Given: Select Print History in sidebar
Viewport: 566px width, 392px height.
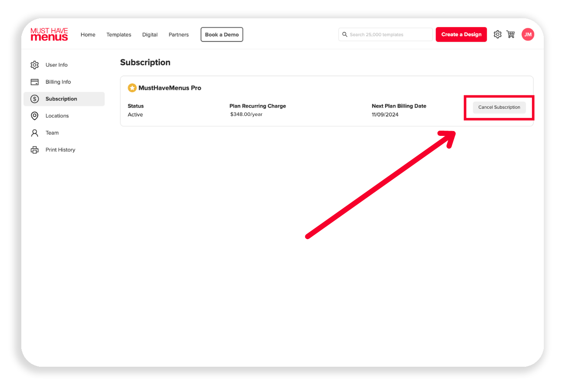Looking at the screenshot, I should click(64, 150).
